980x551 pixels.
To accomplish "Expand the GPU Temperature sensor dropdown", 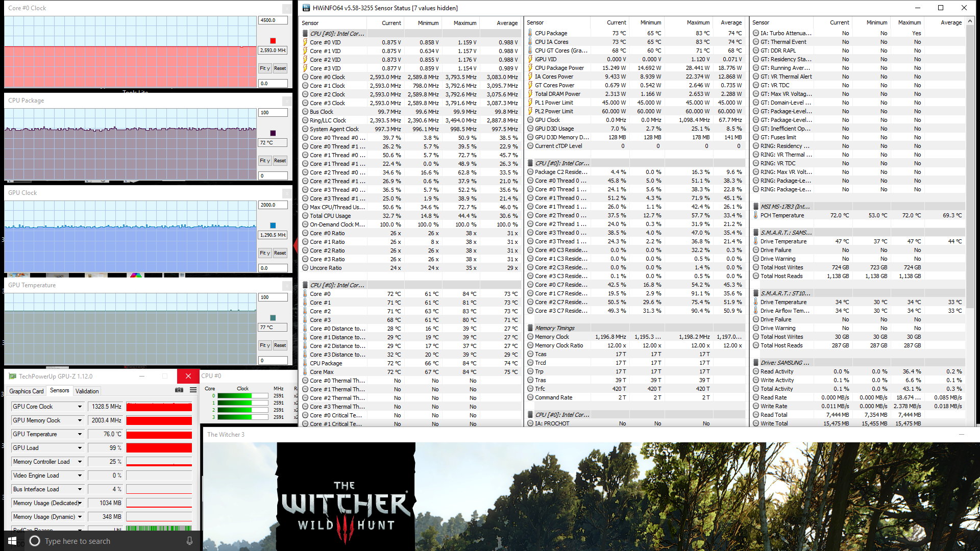I will pyautogui.click(x=80, y=434).
